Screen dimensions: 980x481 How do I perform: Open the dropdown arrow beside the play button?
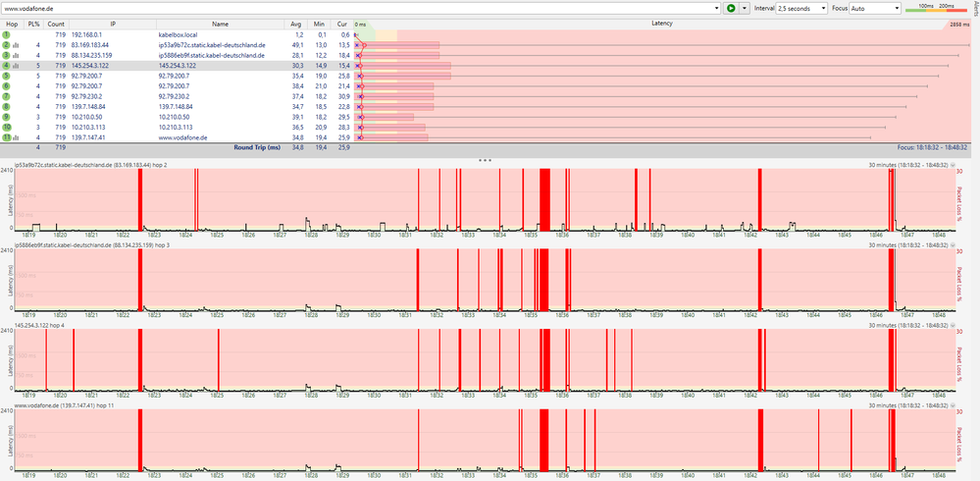(744, 8)
